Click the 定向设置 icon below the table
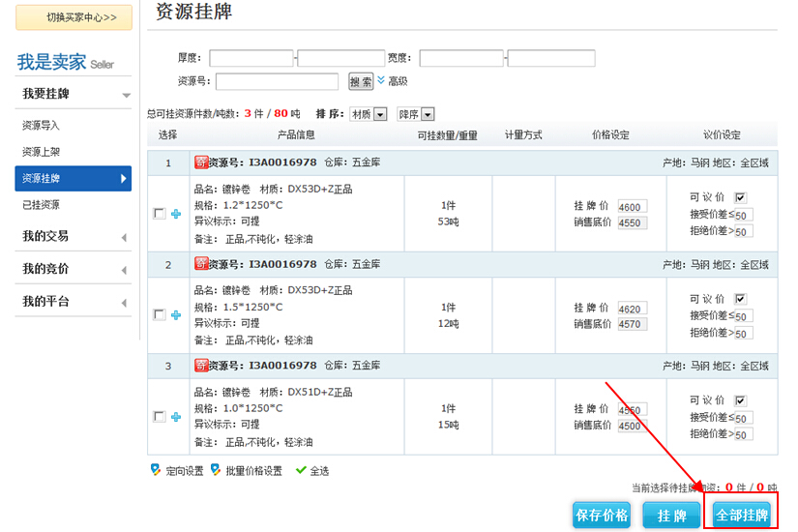This screenshot has height=532, width=798. pos(156,470)
